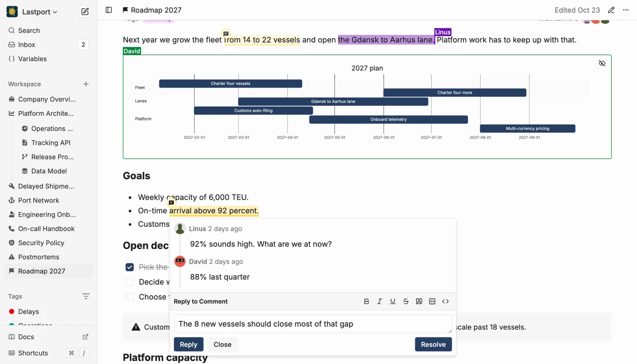Open On-call Handbook document
637x364 pixels.
[49, 229]
